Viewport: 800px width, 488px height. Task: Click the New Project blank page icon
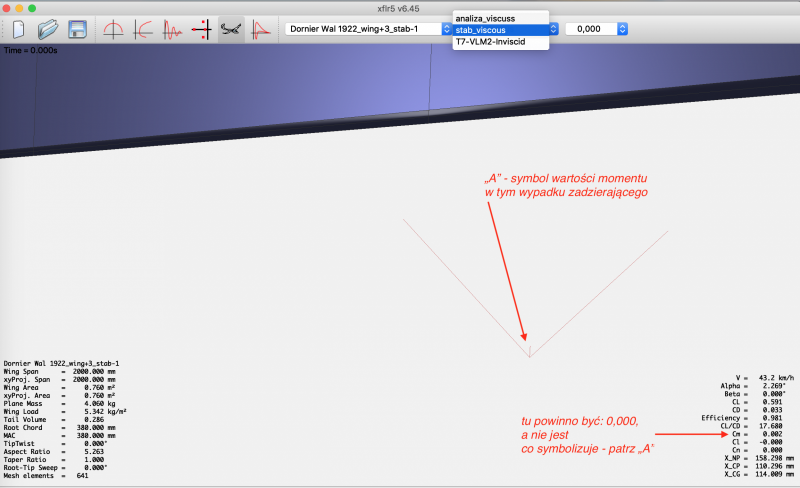pos(18,29)
